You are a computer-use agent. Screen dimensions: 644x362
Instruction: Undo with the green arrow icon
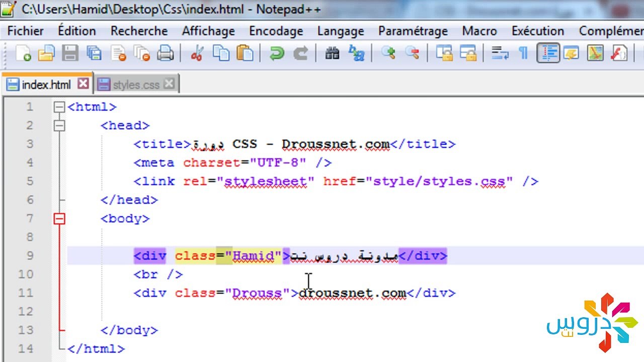coord(277,53)
